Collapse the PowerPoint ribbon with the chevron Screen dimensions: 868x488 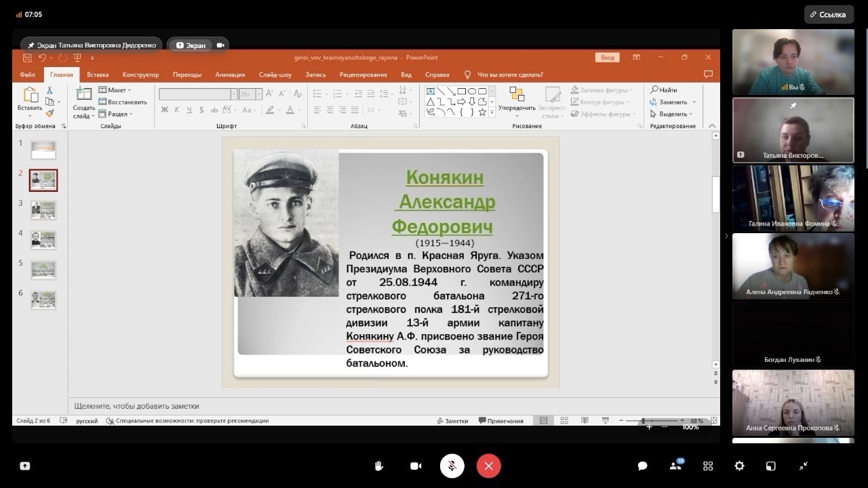[x=712, y=126]
